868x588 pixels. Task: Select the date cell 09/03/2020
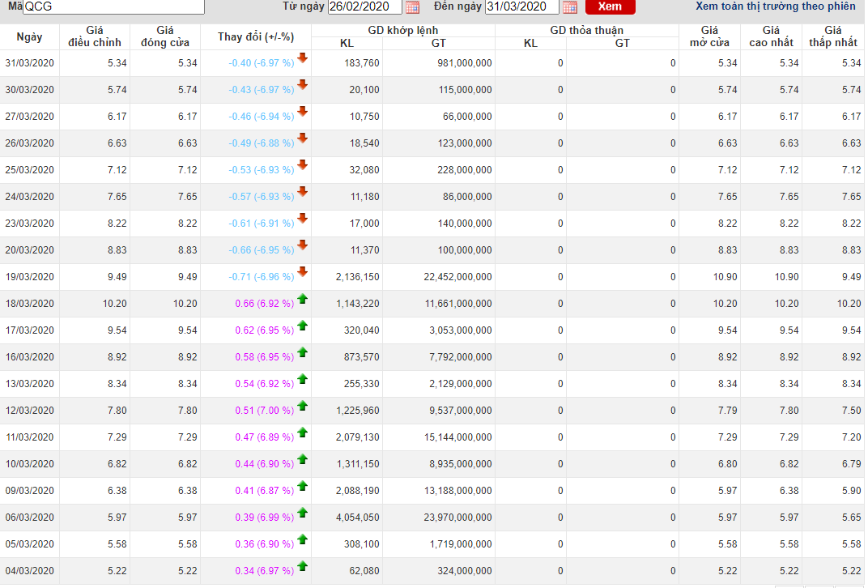pyautogui.click(x=30, y=491)
